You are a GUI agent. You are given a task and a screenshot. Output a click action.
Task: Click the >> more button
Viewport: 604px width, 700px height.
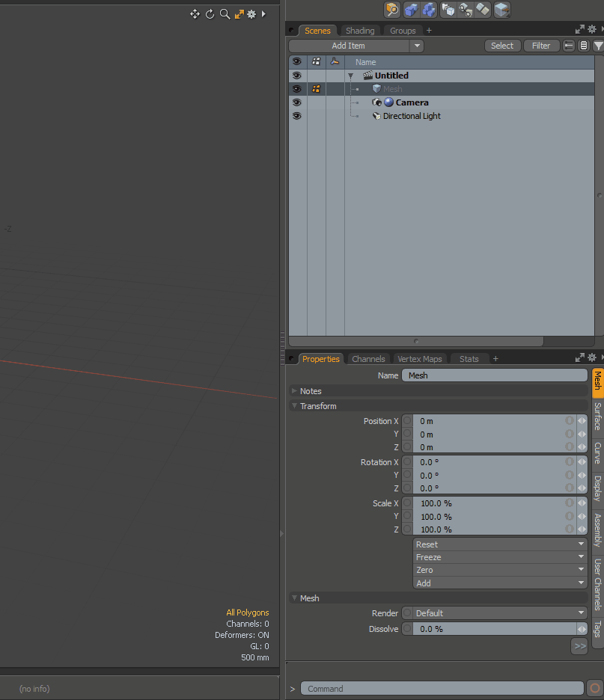579,646
